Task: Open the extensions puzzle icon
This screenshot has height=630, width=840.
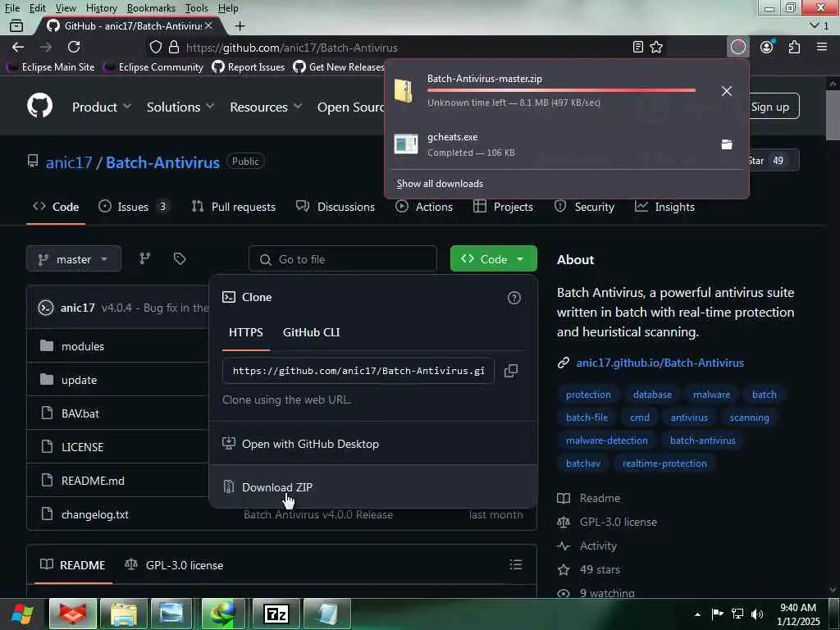Action: [794, 47]
